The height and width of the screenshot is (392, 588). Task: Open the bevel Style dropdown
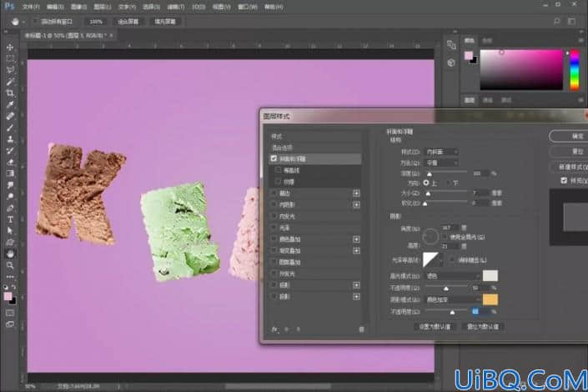point(441,152)
